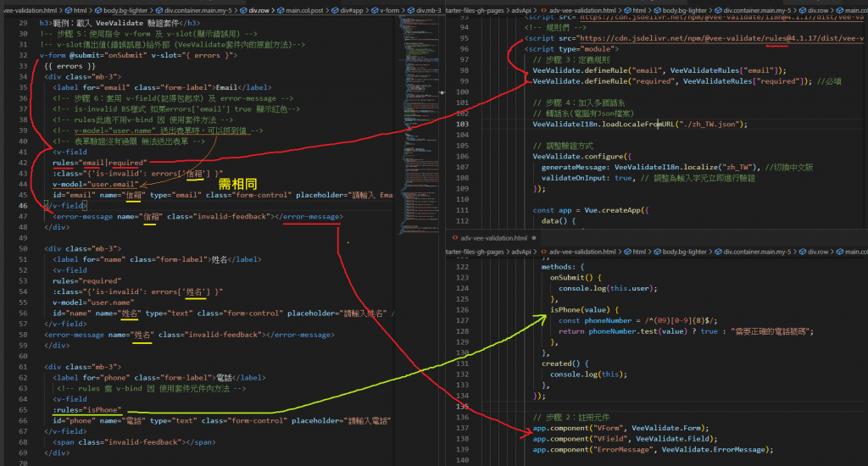The image size is (868, 466).
Task: Click 'rules="email|required"' code on line 42
Action: [100, 163]
